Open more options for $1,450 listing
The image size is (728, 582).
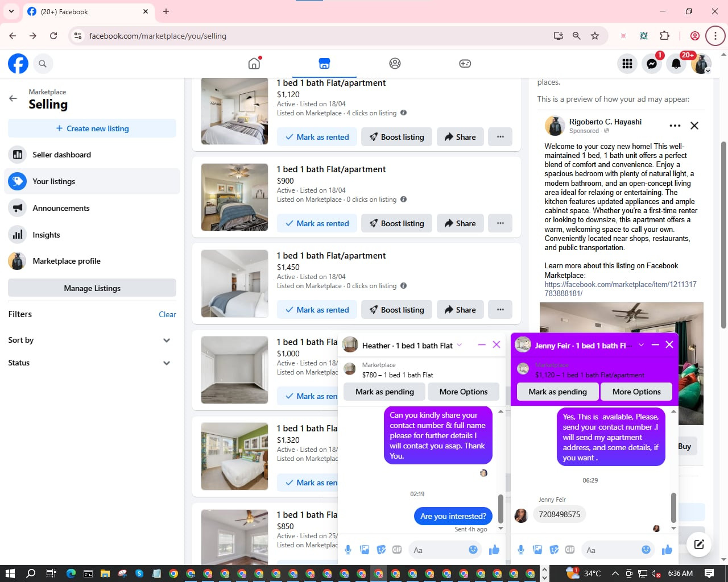click(500, 310)
